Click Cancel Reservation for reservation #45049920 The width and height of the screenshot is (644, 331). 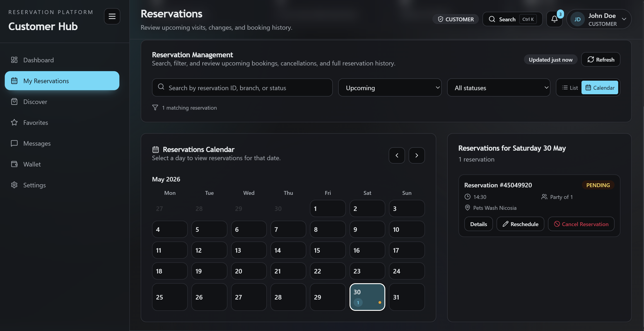pyautogui.click(x=581, y=224)
